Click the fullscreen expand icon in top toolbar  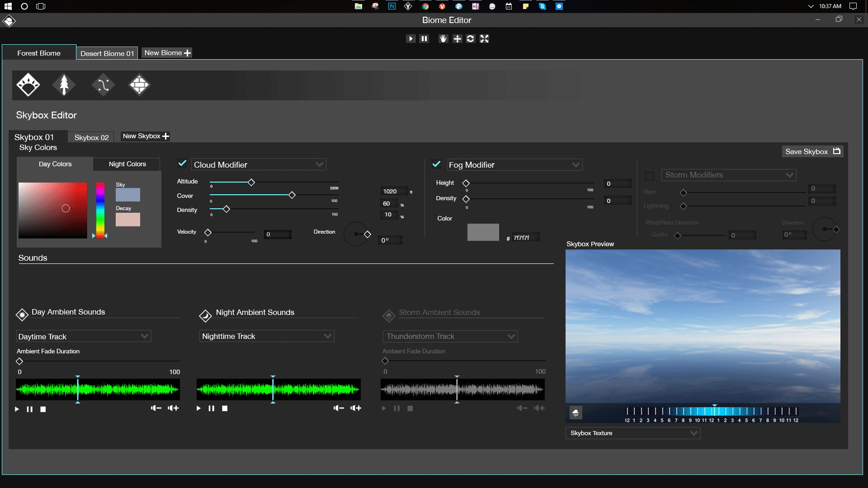click(x=484, y=39)
